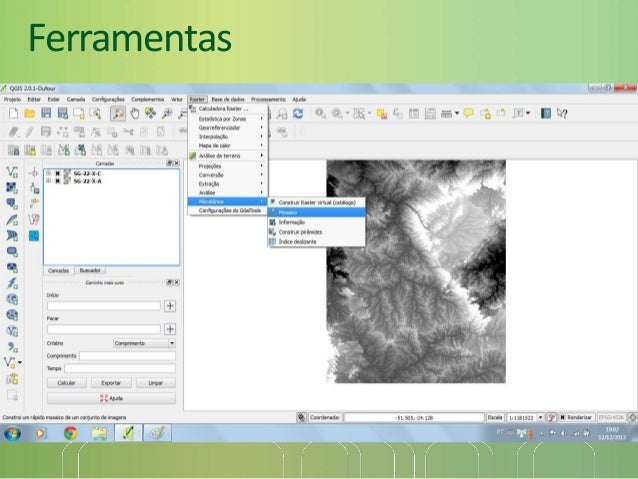Open the Text Annotation dropdown arrow

pyautogui.click(x=528, y=113)
